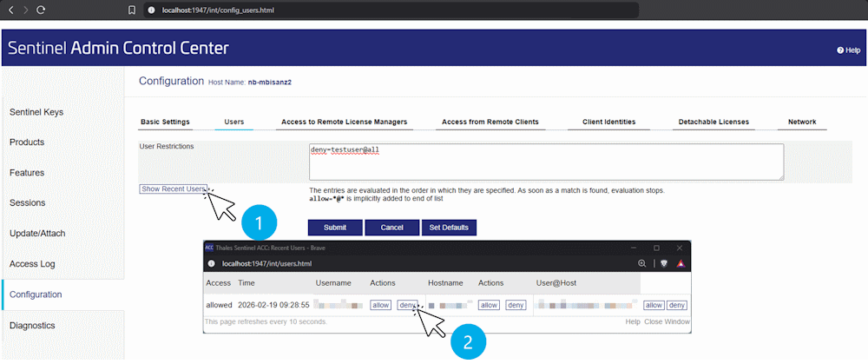Reload the page with the refresh icon
This screenshot has height=364, width=868.
[x=41, y=10]
